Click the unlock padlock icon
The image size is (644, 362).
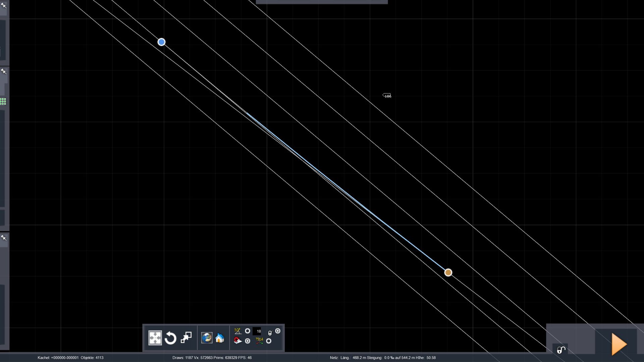[x=561, y=350]
